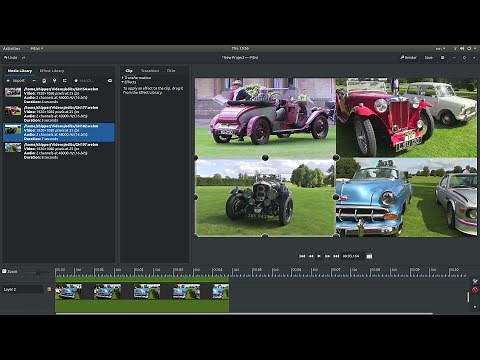This screenshot has width=480, height=360.
Task: Click the Import button in Media Library
Action: click(16, 81)
